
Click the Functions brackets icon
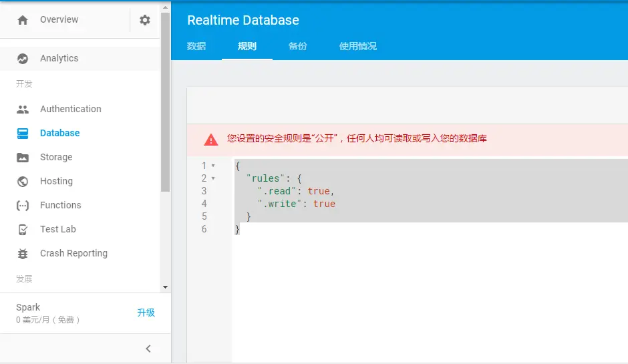tap(23, 206)
